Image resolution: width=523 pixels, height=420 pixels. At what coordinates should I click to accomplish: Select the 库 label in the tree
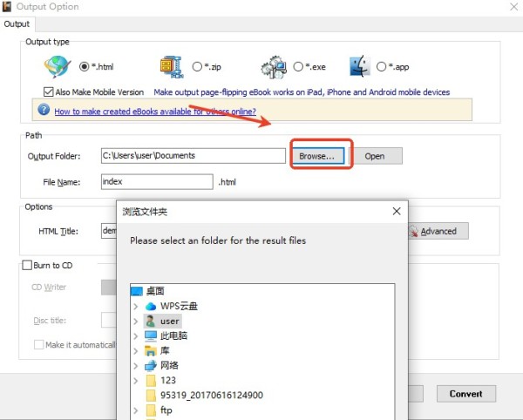point(165,350)
